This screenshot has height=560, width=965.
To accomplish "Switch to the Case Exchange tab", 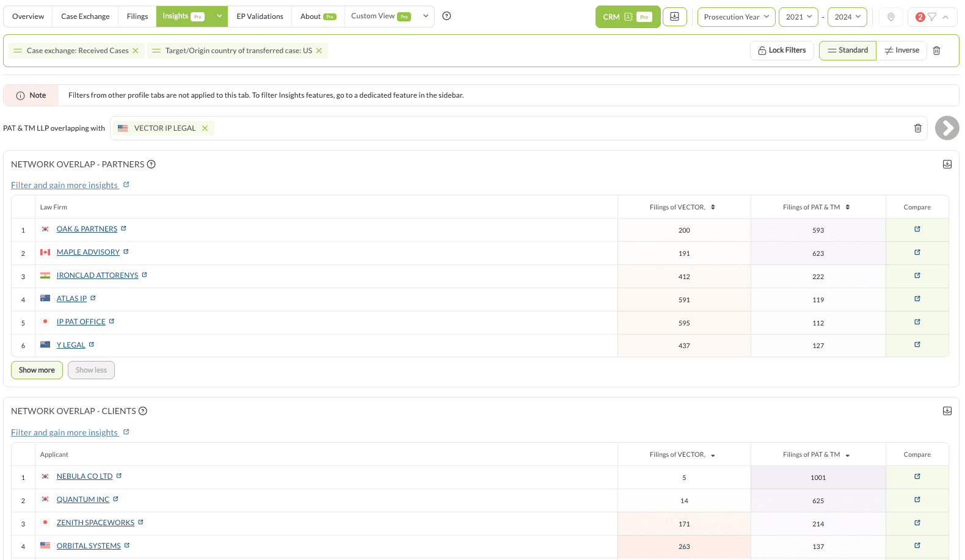I will pyautogui.click(x=86, y=16).
